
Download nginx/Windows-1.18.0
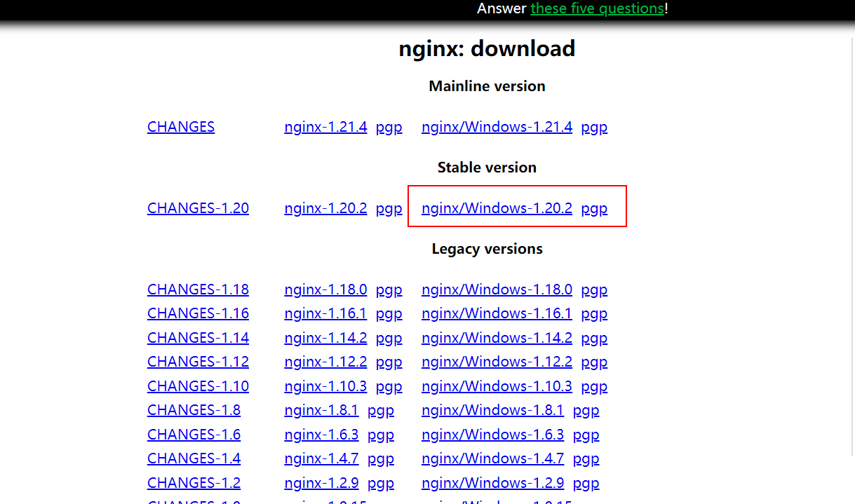click(497, 290)
